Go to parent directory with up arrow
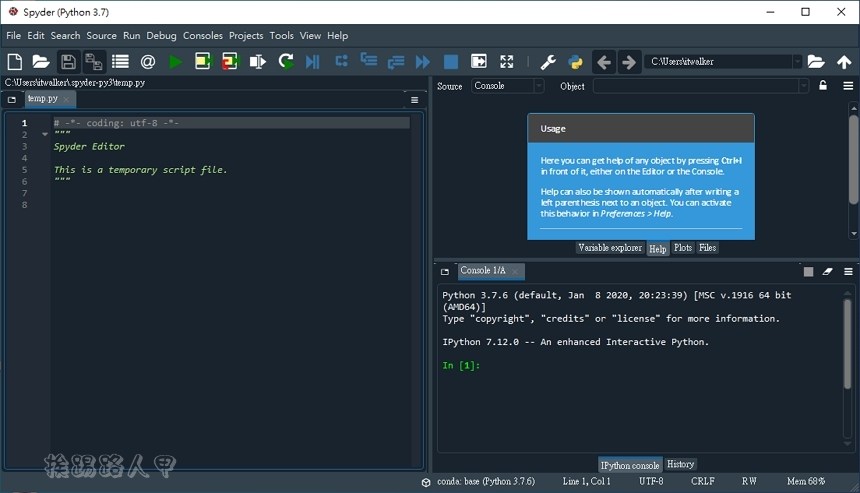 click(x=844, y=62)
